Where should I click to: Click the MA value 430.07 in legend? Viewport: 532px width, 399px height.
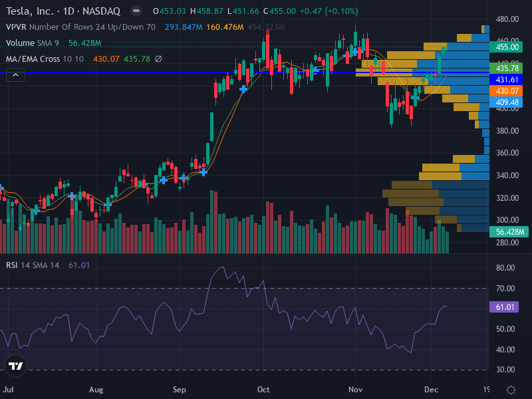[106, 59]
